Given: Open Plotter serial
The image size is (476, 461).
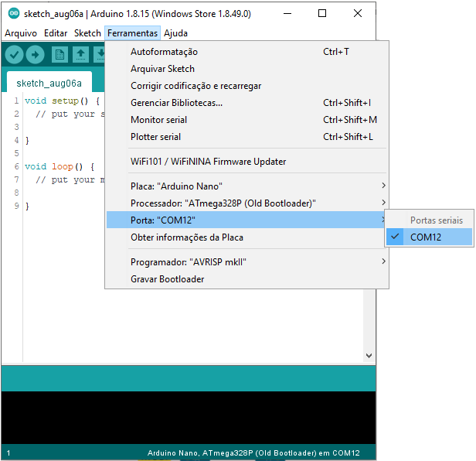Looking at the screenshot, I should pyautogui.click(x=247, y=137).
